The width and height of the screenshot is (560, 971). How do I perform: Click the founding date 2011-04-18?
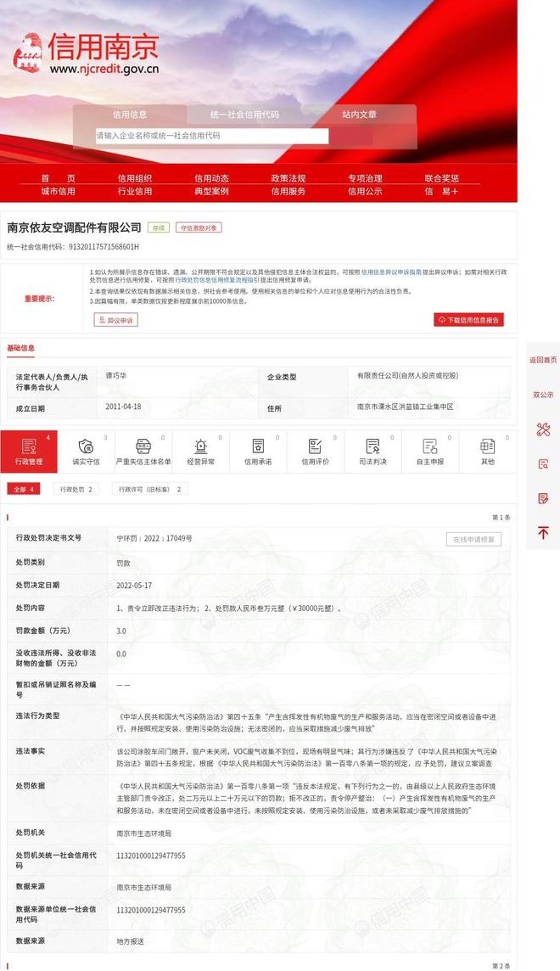(123, 407)
